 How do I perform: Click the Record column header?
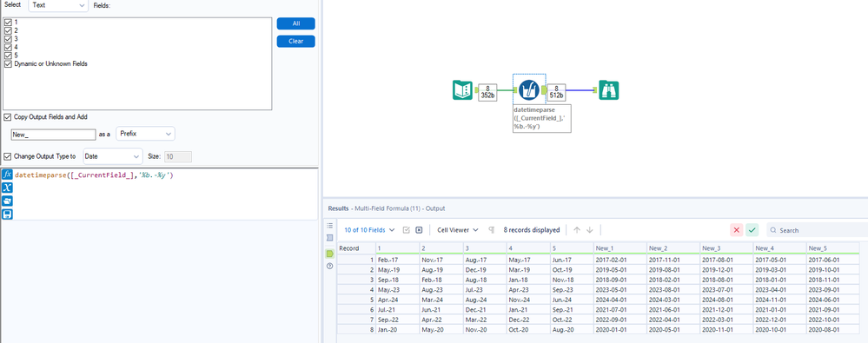pos(356,247)
